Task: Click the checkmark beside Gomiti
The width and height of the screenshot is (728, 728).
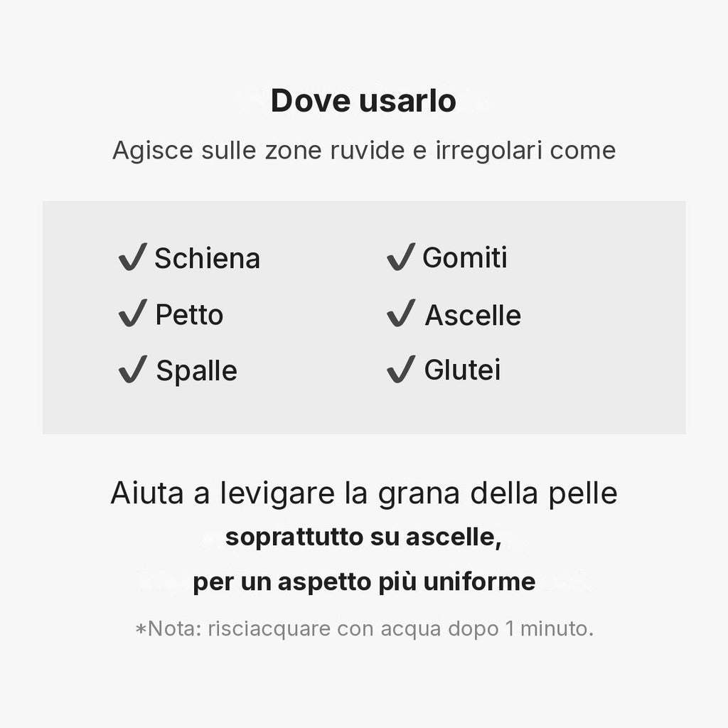Action: (401, 256)
